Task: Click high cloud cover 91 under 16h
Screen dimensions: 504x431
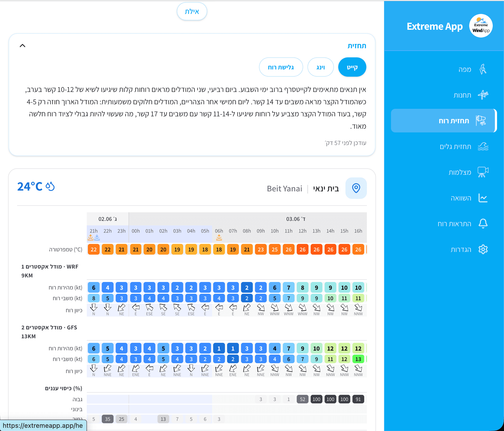Action: pyautogui.click(x=358, y=399)
